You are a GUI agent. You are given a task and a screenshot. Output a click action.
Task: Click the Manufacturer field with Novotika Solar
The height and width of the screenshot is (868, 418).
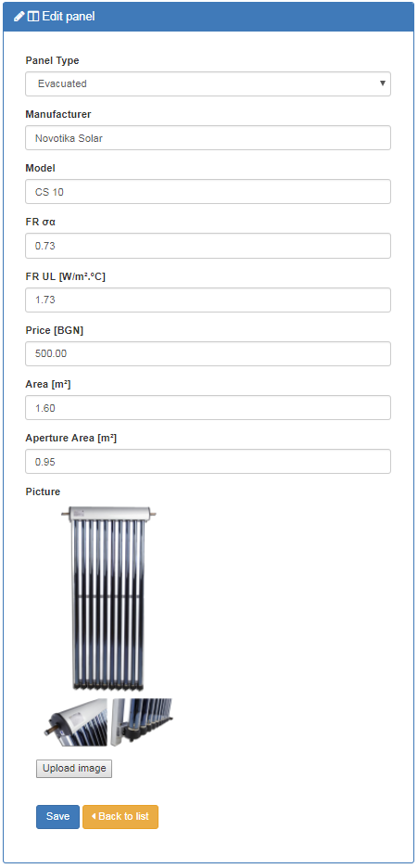coord(208,138)
